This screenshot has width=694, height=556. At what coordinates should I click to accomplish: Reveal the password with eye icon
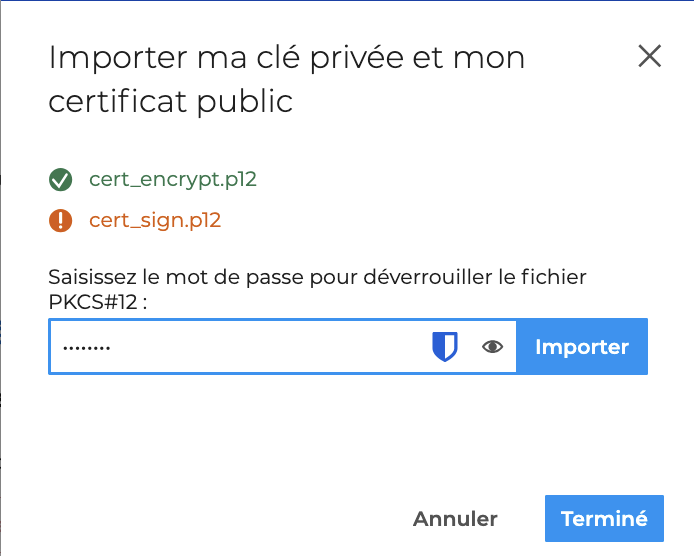[492, 347]
